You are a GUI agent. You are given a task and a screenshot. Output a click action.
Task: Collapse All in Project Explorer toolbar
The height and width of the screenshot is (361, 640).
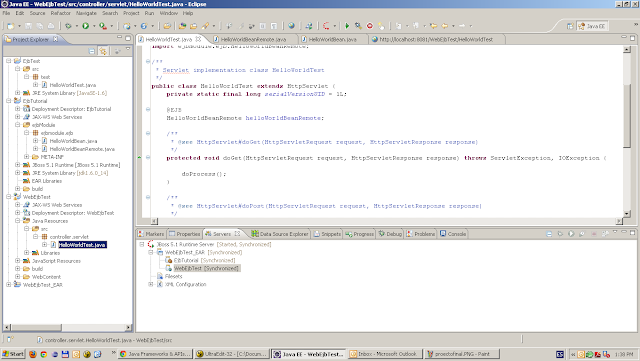[92, 51]
